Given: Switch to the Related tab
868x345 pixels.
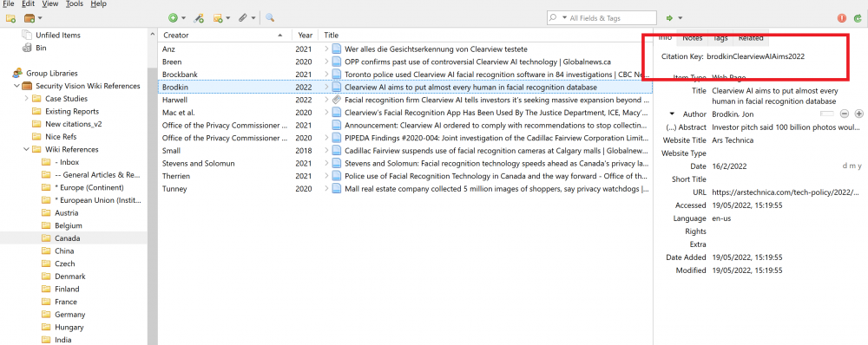Looking at the screenshot, I should [x=751, y=38].
